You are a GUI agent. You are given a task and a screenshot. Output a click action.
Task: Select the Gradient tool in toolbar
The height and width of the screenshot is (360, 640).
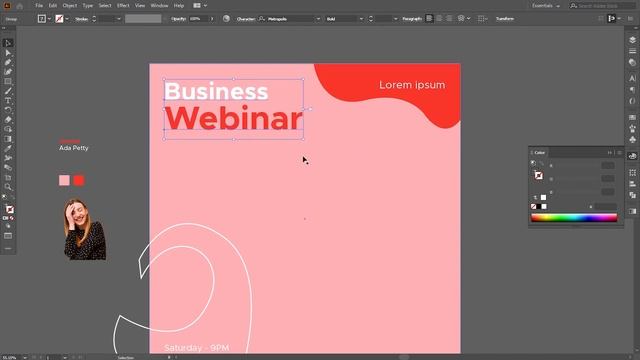pyautogui.click(x=8, y=139)
